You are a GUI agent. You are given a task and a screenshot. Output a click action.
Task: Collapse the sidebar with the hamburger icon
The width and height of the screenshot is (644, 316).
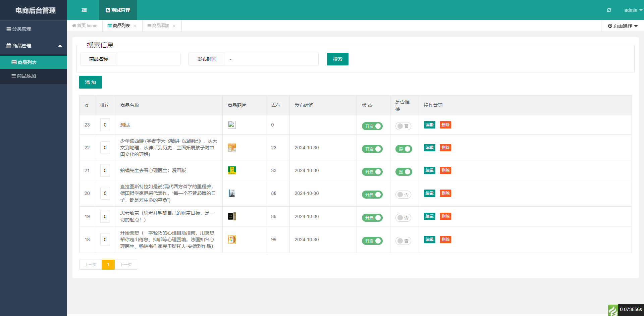click(x=84, y=10)
